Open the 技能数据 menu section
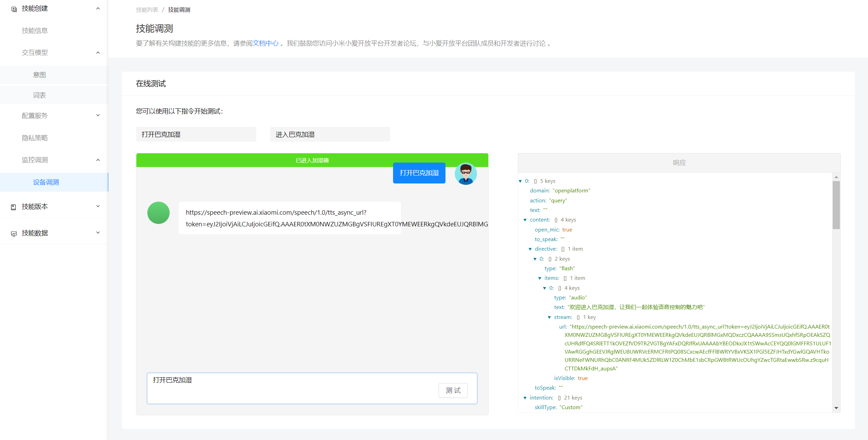The image size is (868, 440). [54, 233]
